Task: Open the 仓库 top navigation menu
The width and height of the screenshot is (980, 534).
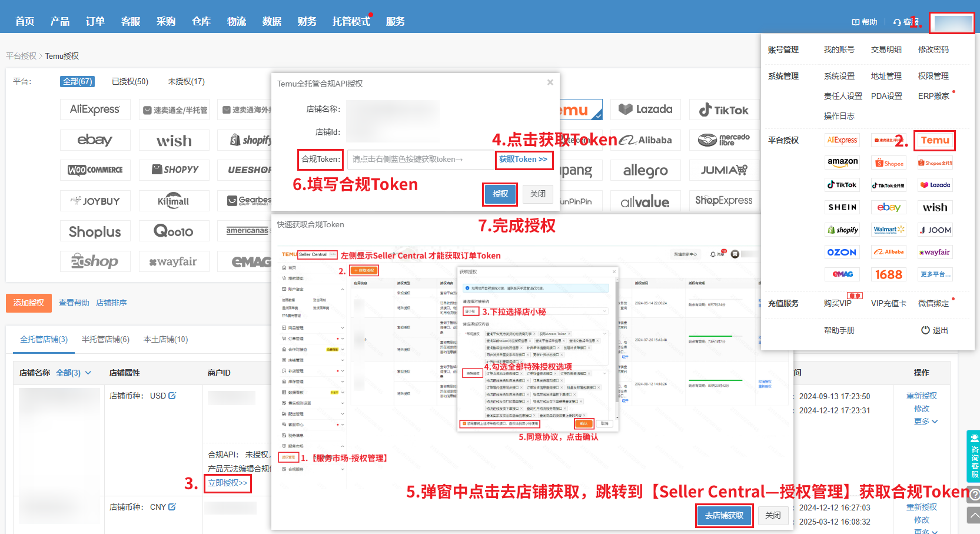Action: tap(201, 22)
